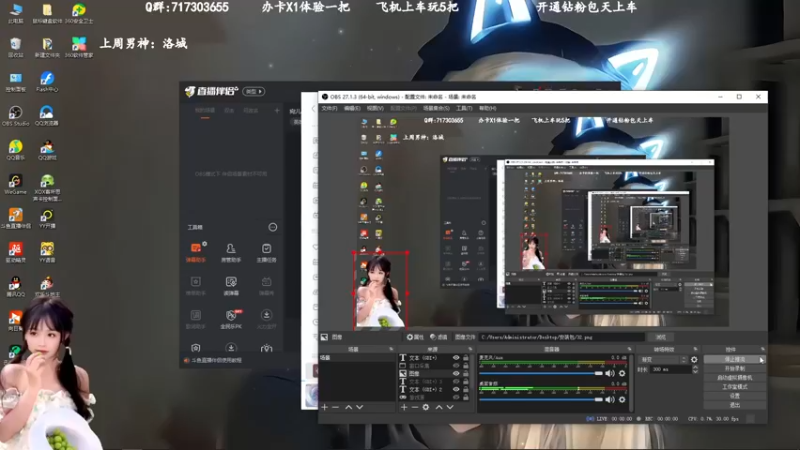Open the 文件(F) menu in OBS
The width and height of the screenshot is (800, 450).
pyautogui.click(x=329, y=108)
